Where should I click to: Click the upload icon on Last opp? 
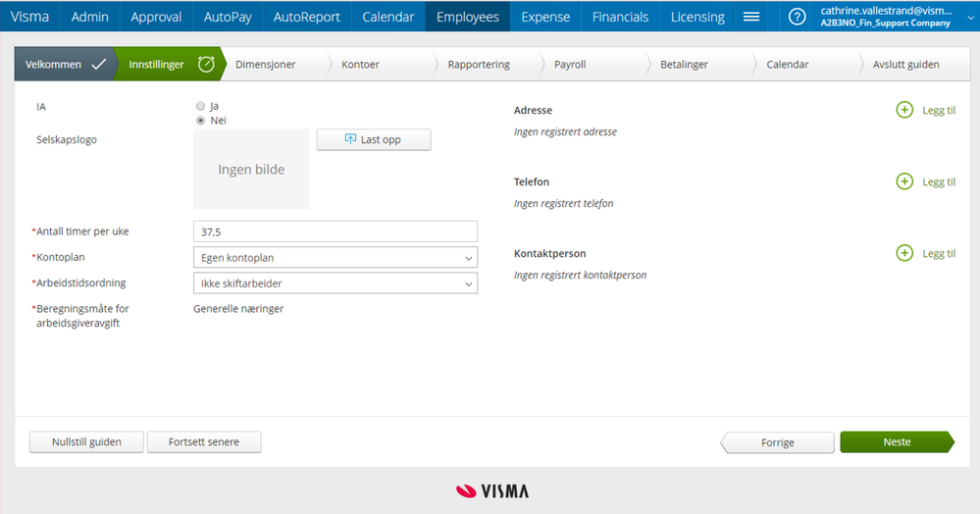coord(350,139)
